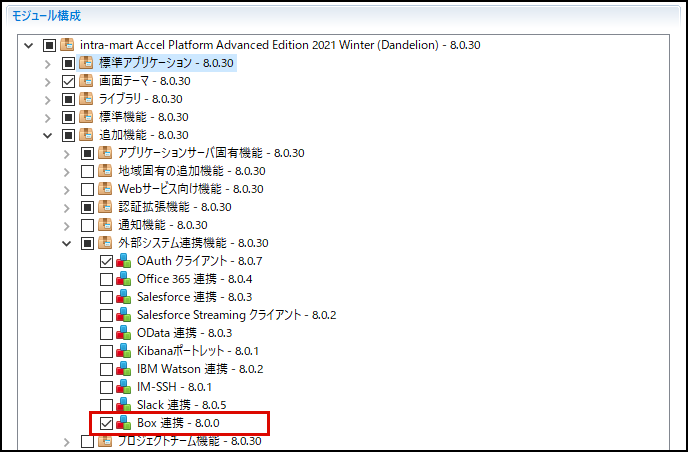Uncheck the Box 連携 checkbox

(x=106, y=423)
